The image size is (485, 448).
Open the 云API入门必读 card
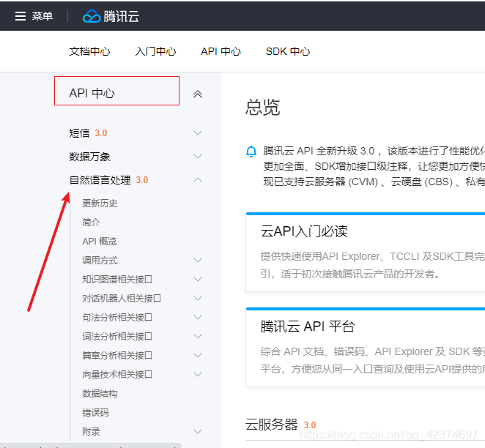click(x=366, y=252)
